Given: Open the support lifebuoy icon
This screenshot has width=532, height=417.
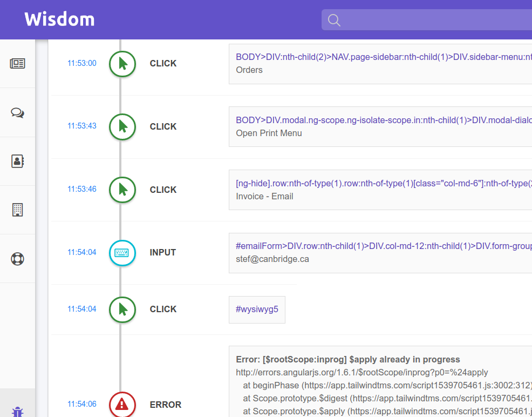Looking at the screenshot, I should pyautogui.click(x=17, y=259).
